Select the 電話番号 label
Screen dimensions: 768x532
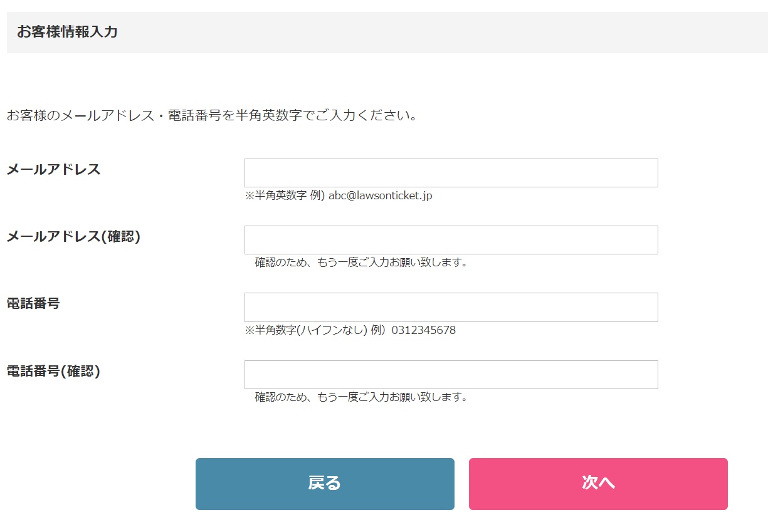(33, 303)
